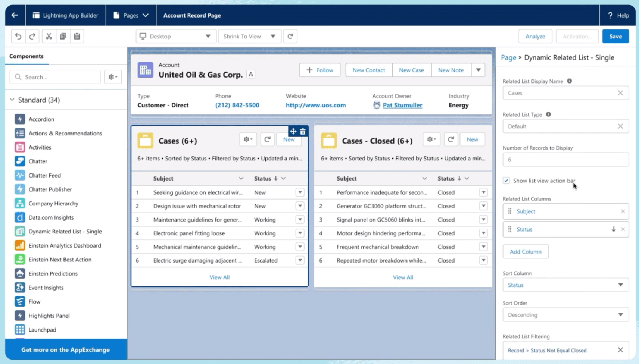Open component search settings gear
The image size is (639, 364).
113,77
